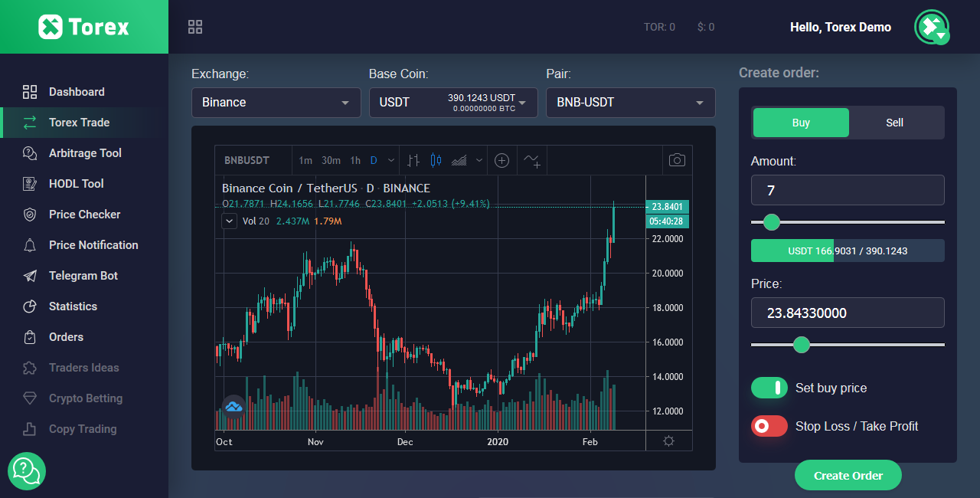Open the Exchange dropdown showing Binance
This screenshot has width=980, height=498.
pos(276,102)
